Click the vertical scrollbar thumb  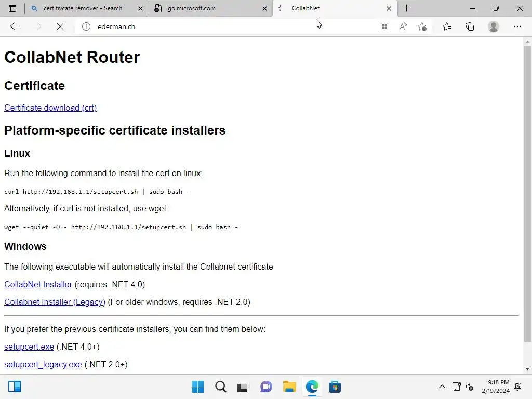pos(527,193)
